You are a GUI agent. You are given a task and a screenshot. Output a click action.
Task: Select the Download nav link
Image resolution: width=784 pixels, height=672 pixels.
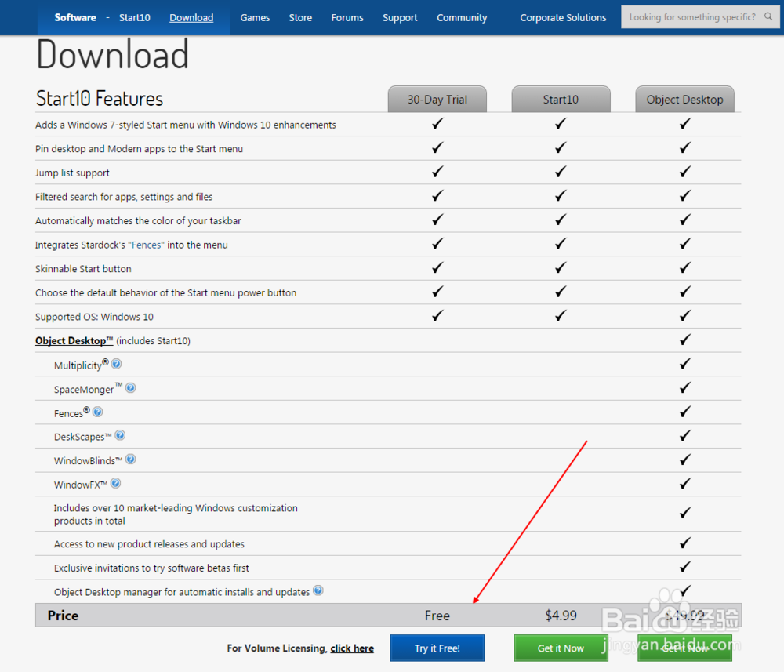point(191,17)
